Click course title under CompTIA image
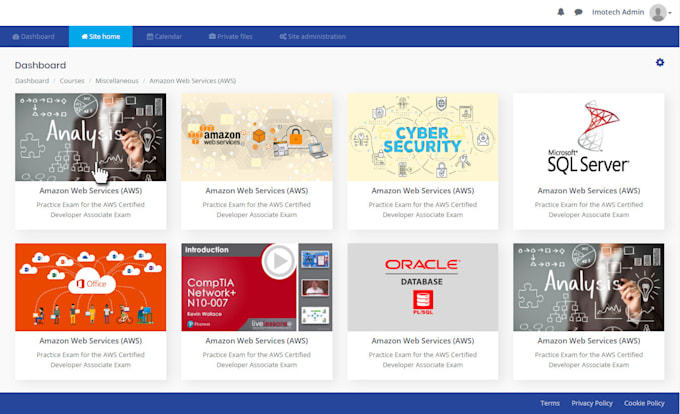680x414 pixels. click(257, 341)
